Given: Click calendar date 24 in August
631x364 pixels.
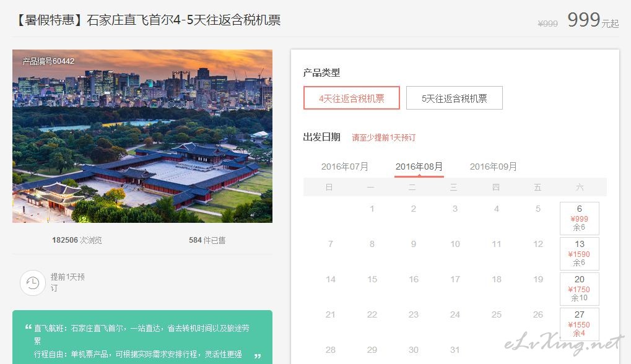Looking at the screenshot, I should (x=455, y=314).
